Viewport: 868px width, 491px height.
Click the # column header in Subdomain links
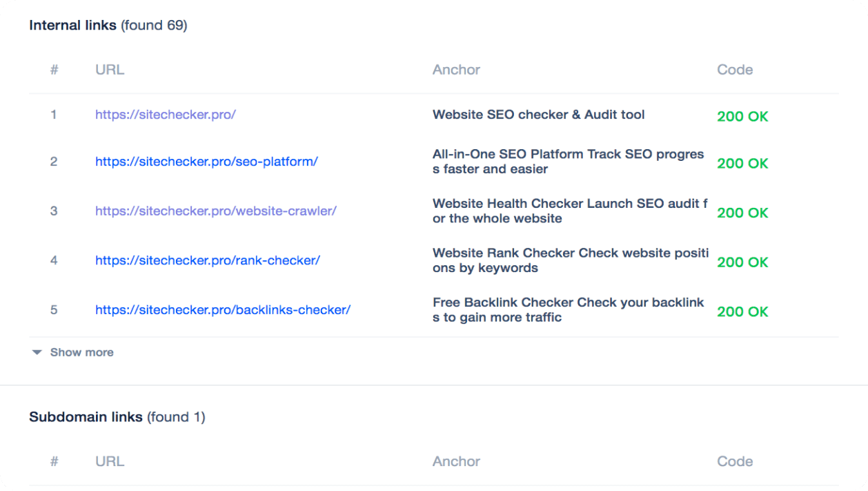[54, 461]
